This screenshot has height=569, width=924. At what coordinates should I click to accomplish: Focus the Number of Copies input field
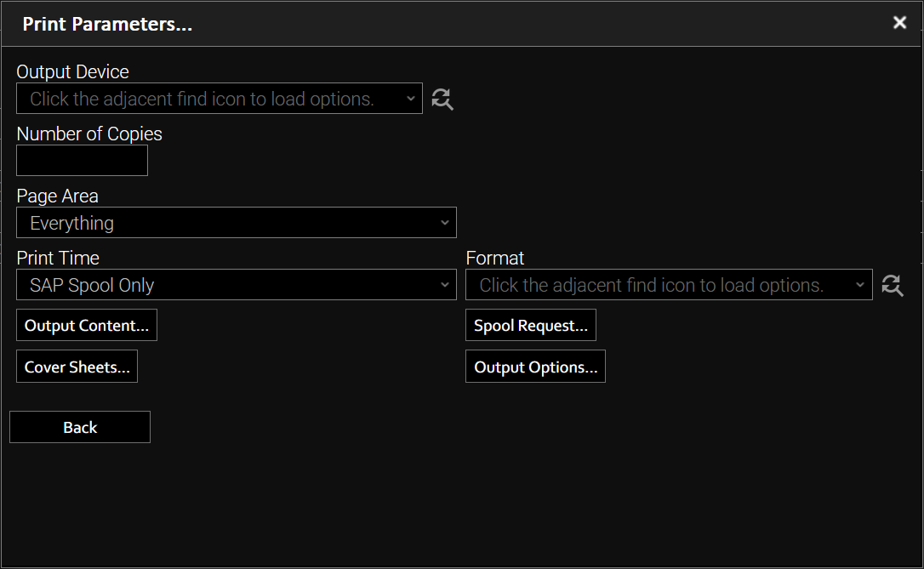pyautogui.click(x=82, y=161)
